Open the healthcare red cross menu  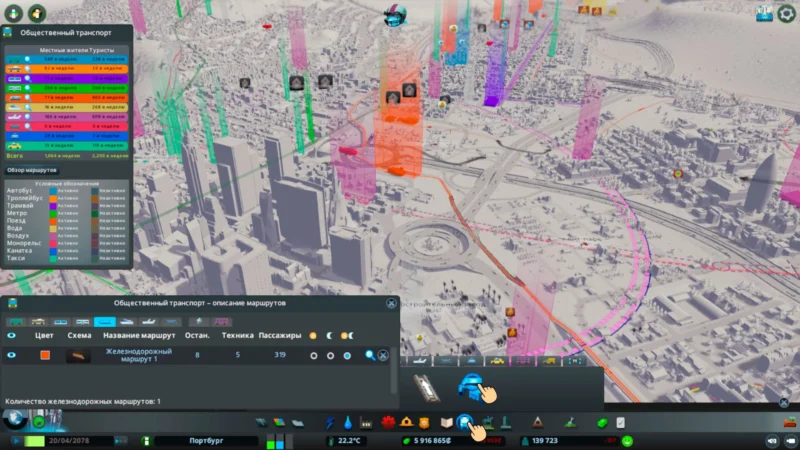coord(388,422)
